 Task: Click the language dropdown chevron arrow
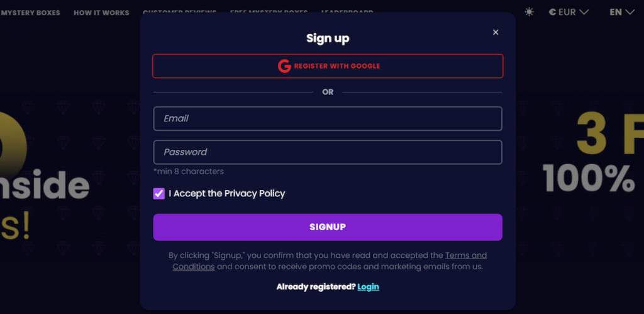[x=630, y=12]
